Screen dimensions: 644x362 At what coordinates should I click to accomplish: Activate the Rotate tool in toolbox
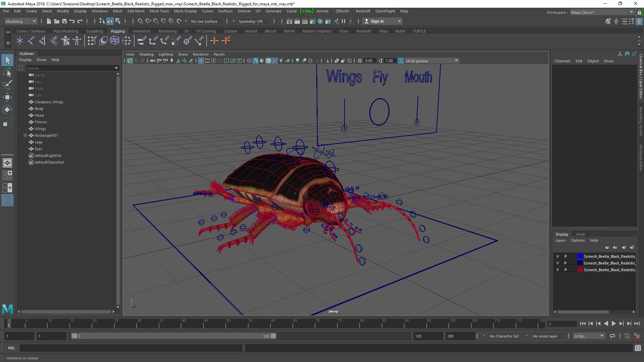(x=7, y=110)
